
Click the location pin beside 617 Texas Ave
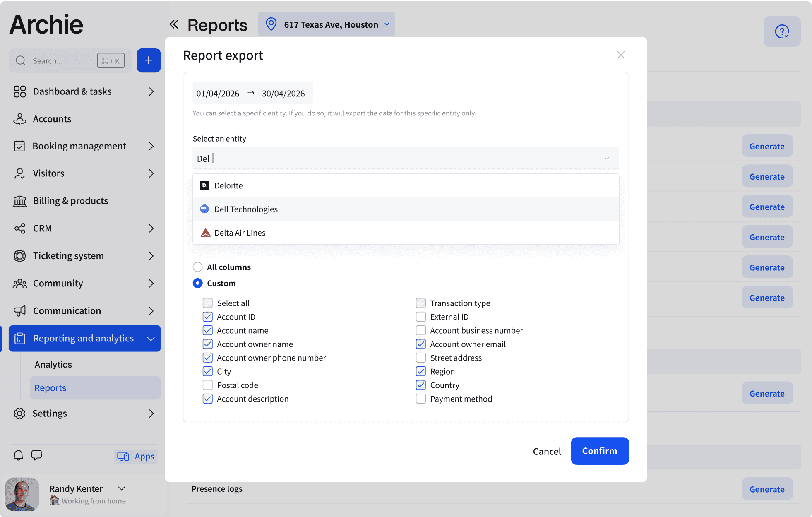271,24
